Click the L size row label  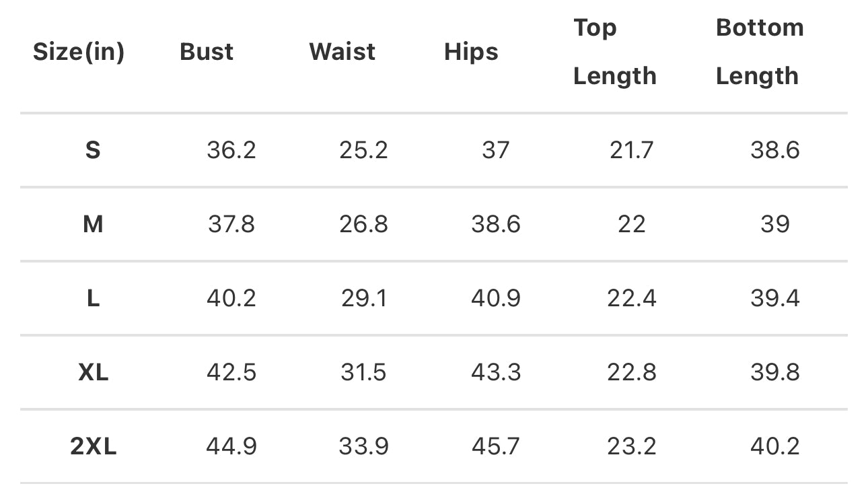tap(93, 298)
